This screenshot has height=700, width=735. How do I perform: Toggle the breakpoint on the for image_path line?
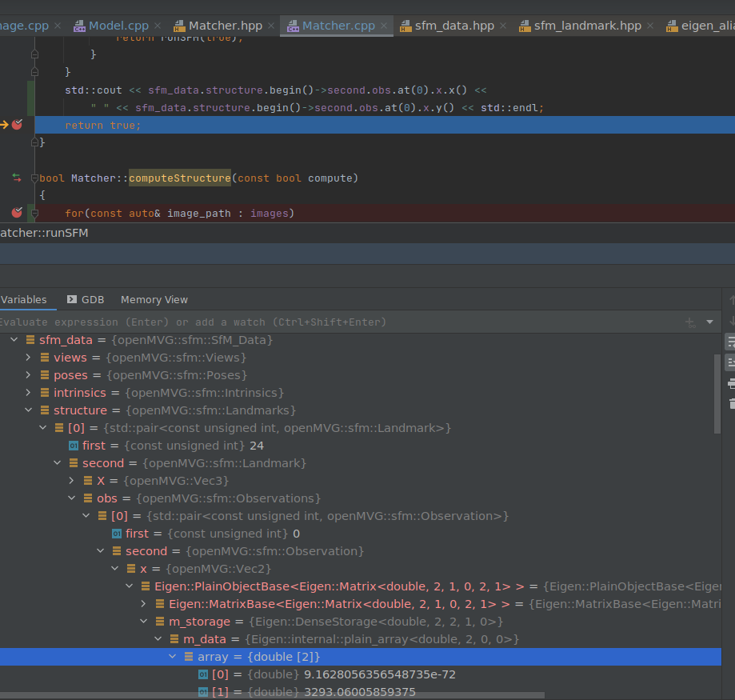point(17,213)
